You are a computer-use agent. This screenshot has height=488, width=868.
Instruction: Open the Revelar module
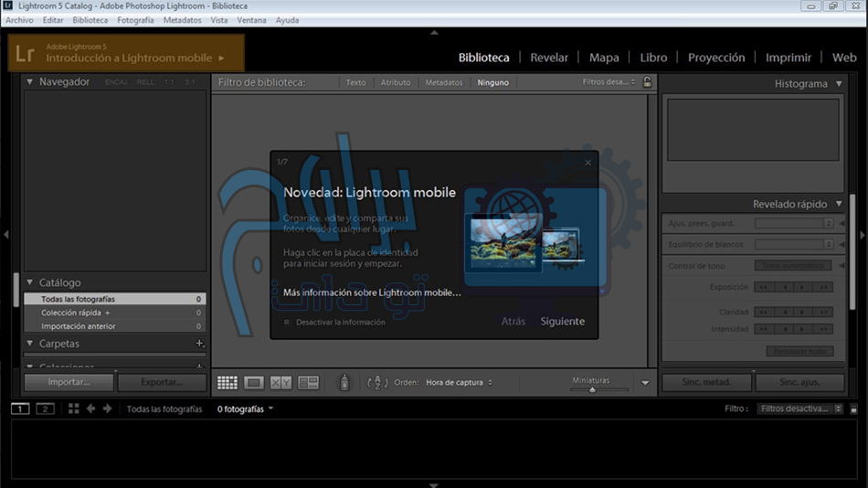549,58
